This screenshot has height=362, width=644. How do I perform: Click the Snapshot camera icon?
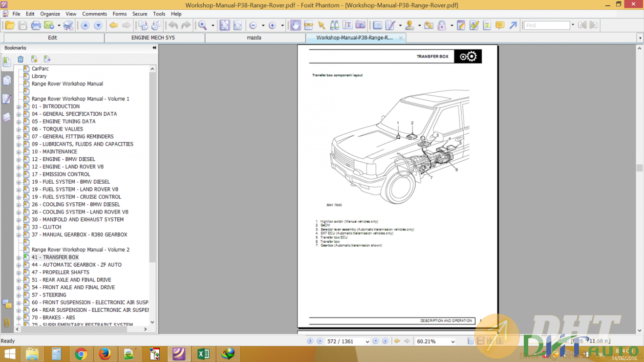tap(361, 25)
